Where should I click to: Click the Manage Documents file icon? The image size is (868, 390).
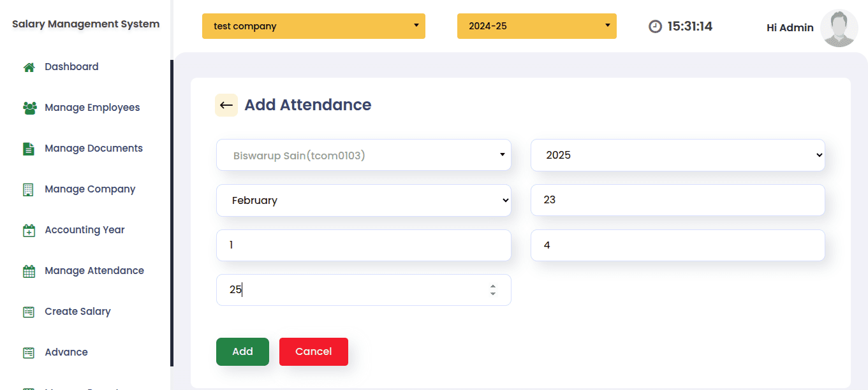tap(29, 149)
